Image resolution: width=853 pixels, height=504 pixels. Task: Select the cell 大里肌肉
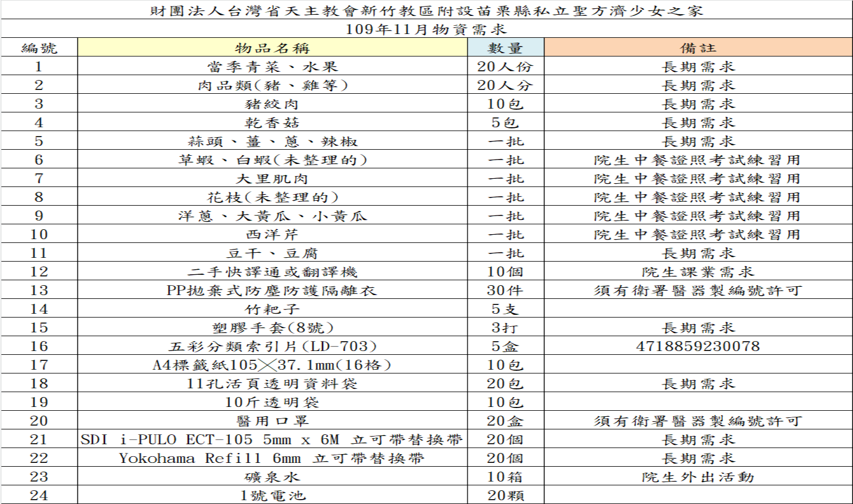click(x=272, y=178)
